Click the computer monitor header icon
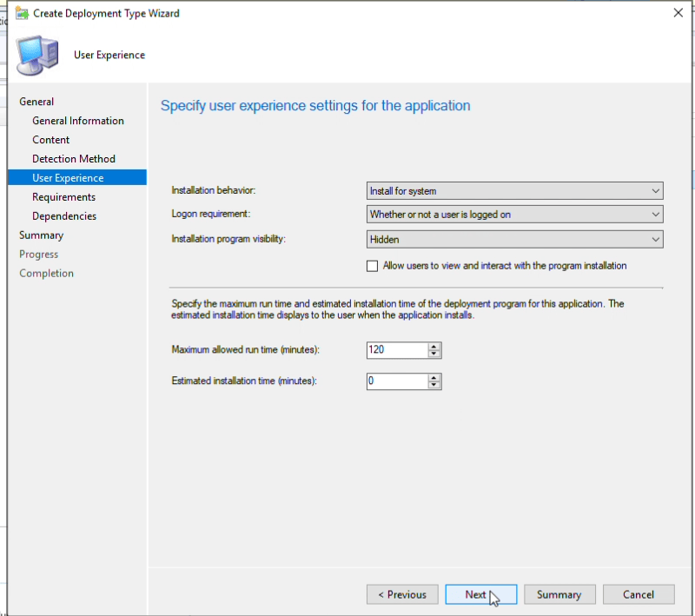695x616 pixels. point(37,56)
